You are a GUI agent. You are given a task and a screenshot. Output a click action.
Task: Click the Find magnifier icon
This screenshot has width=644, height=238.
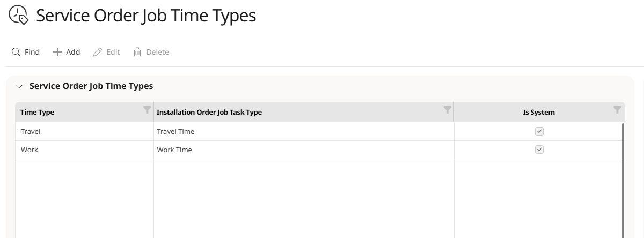(16, 52)
